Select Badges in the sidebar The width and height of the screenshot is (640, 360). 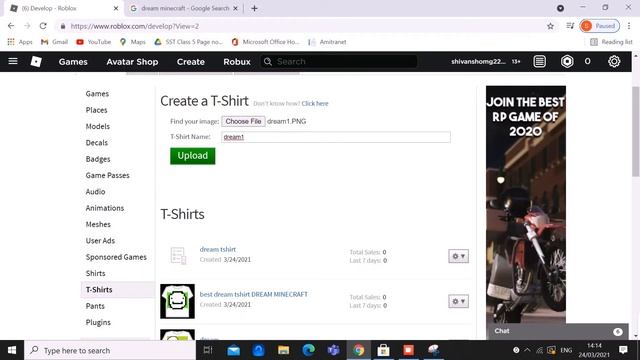tap(98, 159)
